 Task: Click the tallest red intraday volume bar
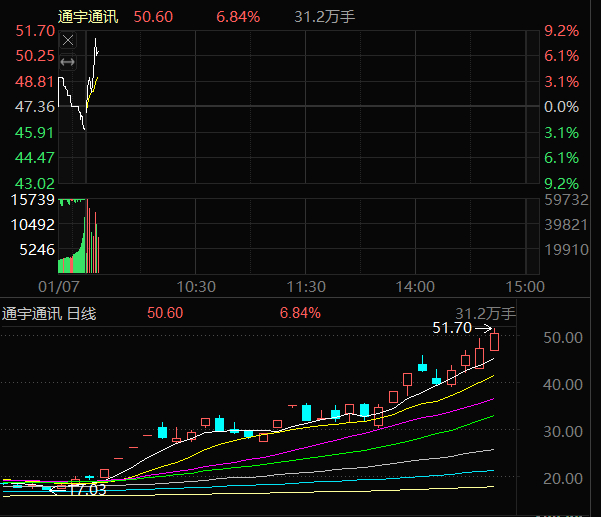point(87,236)
